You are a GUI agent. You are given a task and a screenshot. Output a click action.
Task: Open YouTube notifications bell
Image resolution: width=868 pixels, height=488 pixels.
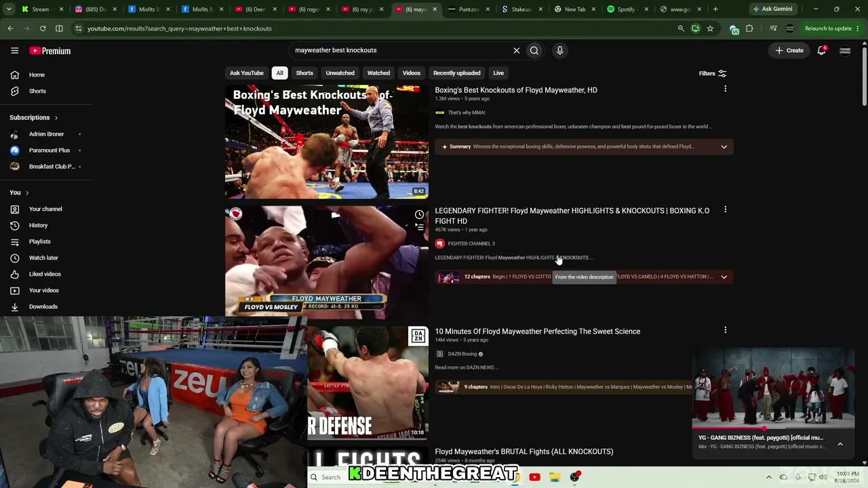click(821, 50)
